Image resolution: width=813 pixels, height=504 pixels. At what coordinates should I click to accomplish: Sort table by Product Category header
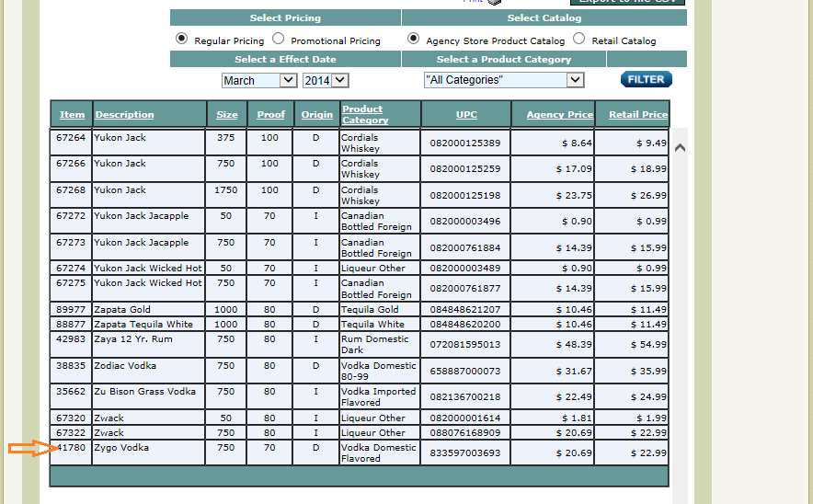365,115
